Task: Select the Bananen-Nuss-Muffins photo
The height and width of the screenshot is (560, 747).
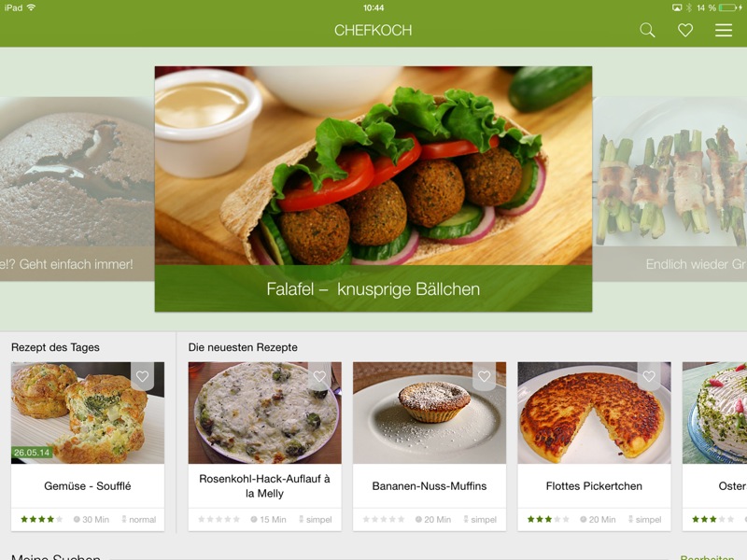Action: pyautogui.click(x=430, y=413)
